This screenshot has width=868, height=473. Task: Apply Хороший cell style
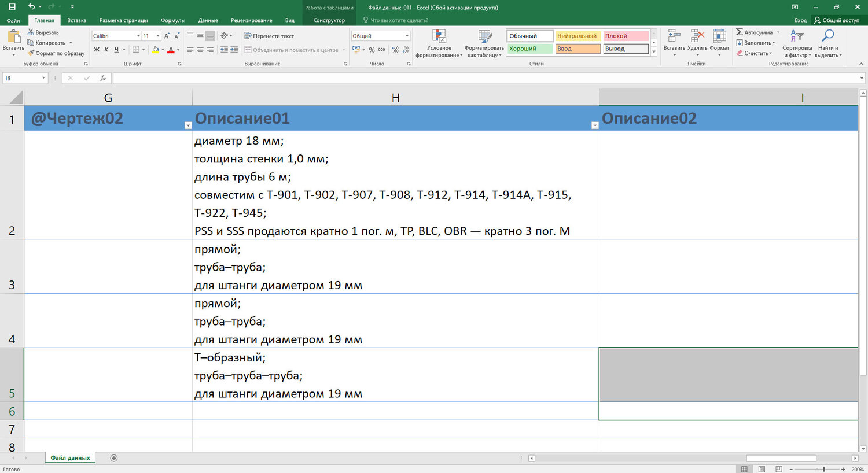tap(530, 49)
